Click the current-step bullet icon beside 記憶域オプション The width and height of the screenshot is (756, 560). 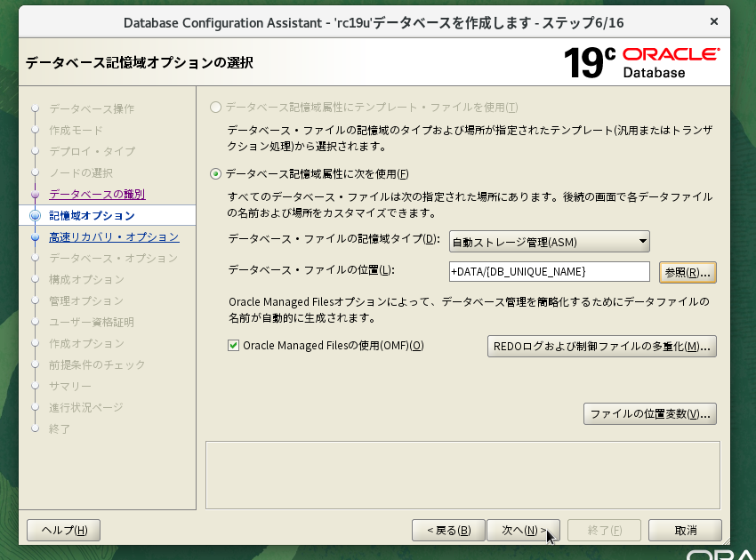point(36,215)
